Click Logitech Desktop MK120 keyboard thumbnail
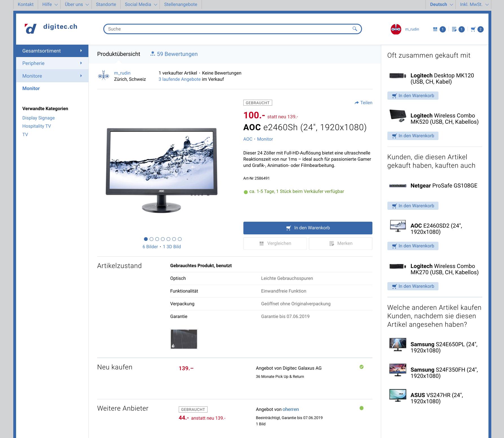 [398, 76]
